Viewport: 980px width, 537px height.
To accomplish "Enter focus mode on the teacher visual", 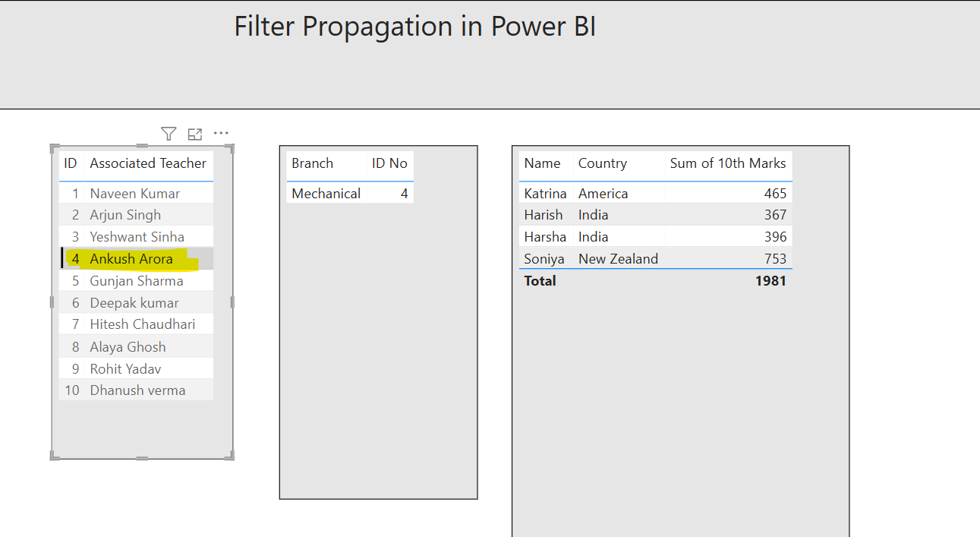I will point(194,133).
